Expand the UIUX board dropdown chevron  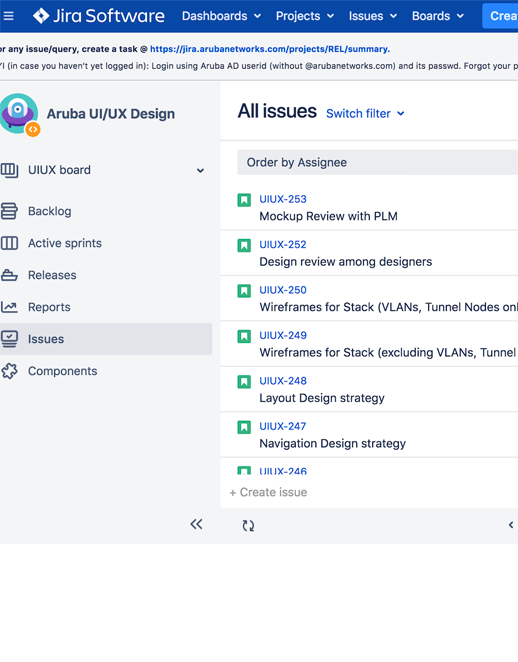pos(201,171)
